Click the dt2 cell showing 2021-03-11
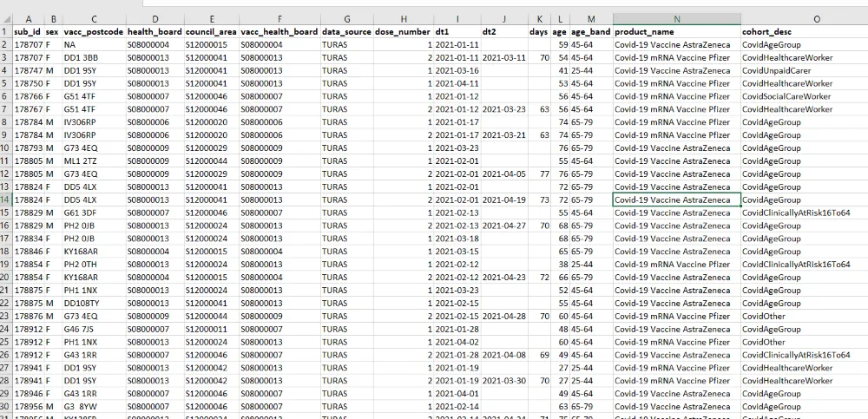This screenshot has width=868, height=419. coord(503,57)
